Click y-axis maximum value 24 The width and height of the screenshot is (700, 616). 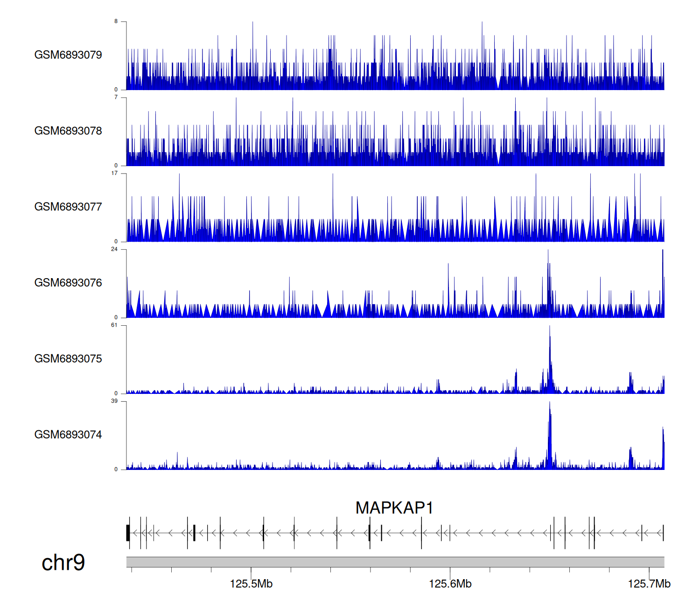pos(114,249)
